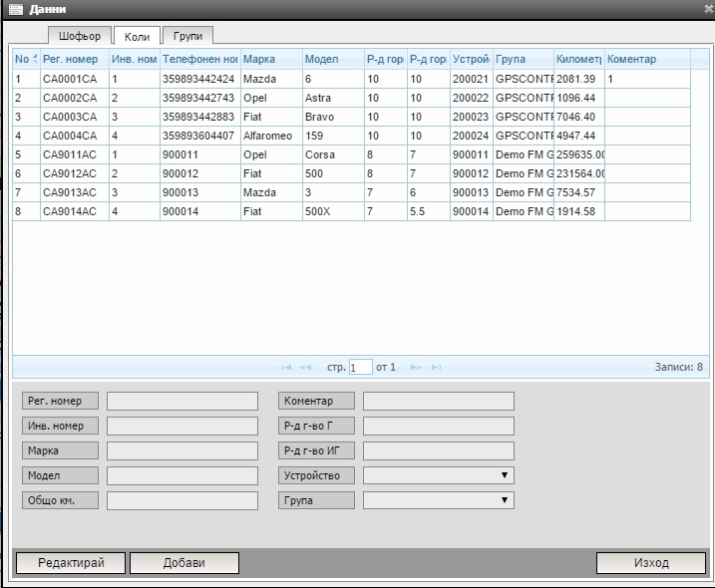The image size is (715, 588).
Task: Focus the Коментар input field
Action: [x=439, y=401]
